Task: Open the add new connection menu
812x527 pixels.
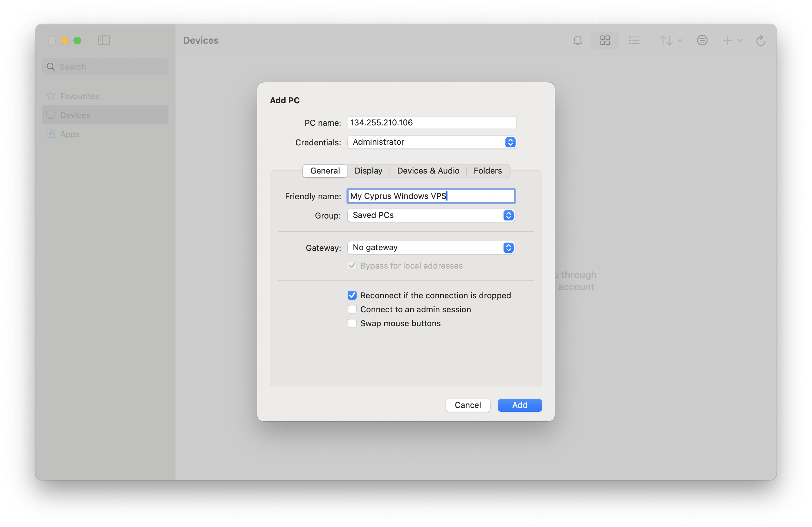Action: [732, 40]
